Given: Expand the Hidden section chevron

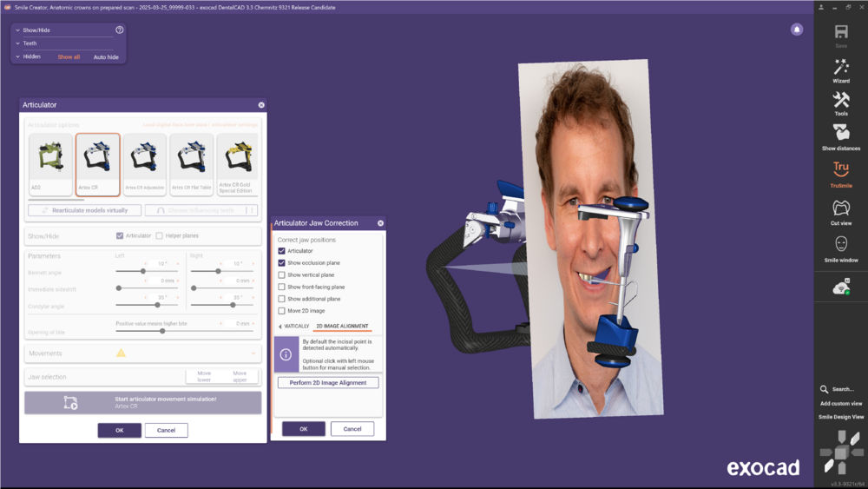Looking at the screenshot, I should click(x=17, y=56).
